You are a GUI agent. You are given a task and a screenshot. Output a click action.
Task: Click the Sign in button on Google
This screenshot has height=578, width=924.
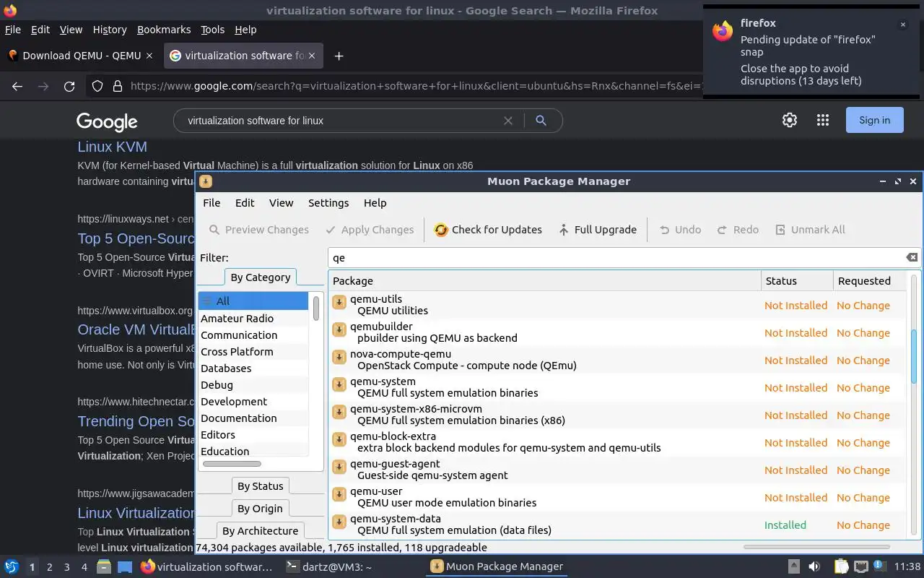[874, 121]
